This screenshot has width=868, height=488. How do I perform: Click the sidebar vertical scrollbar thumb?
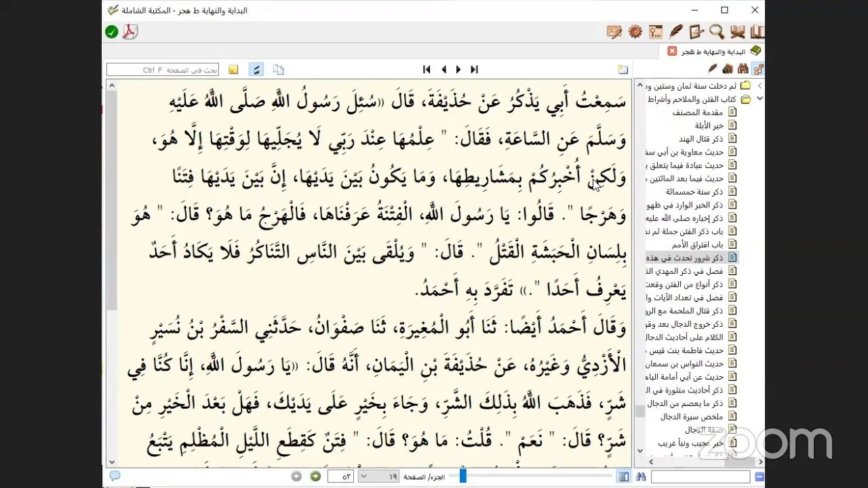[x=639, y=411]
